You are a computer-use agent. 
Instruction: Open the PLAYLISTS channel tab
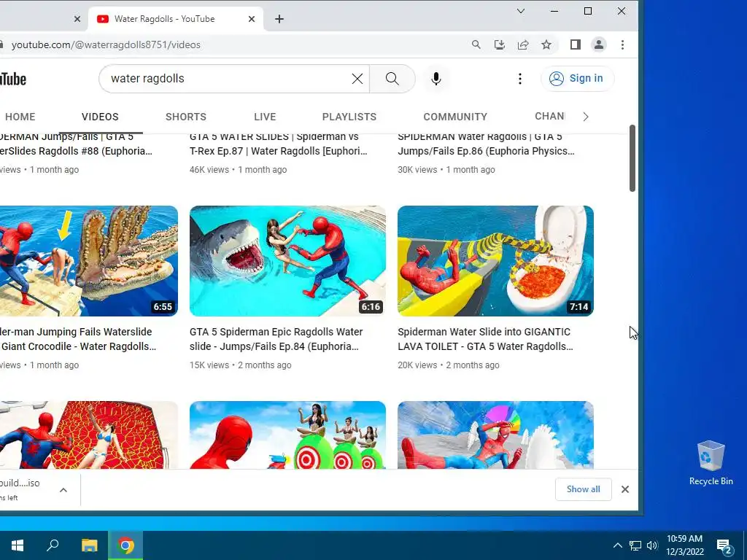coord(349,117)
